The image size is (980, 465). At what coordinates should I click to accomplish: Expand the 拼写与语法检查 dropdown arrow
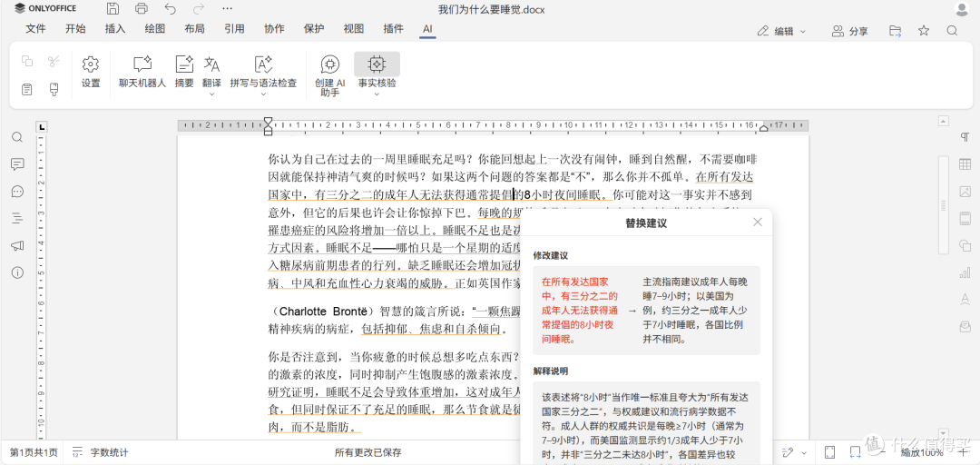[263, 94]
